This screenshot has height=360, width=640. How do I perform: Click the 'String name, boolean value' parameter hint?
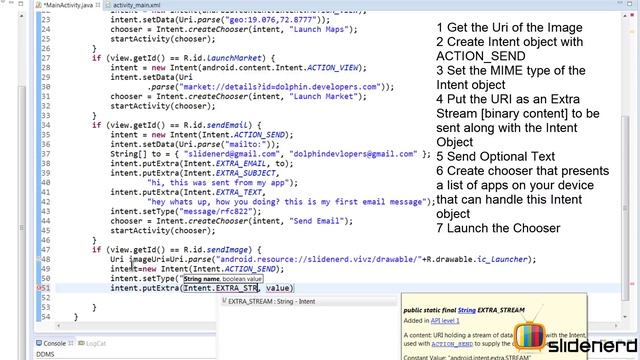(x=223, y=279)
